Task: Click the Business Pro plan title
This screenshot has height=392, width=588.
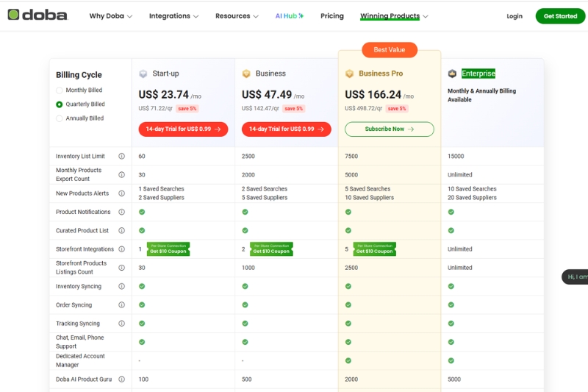Action: pyautogui.click(x=381, y=74)
